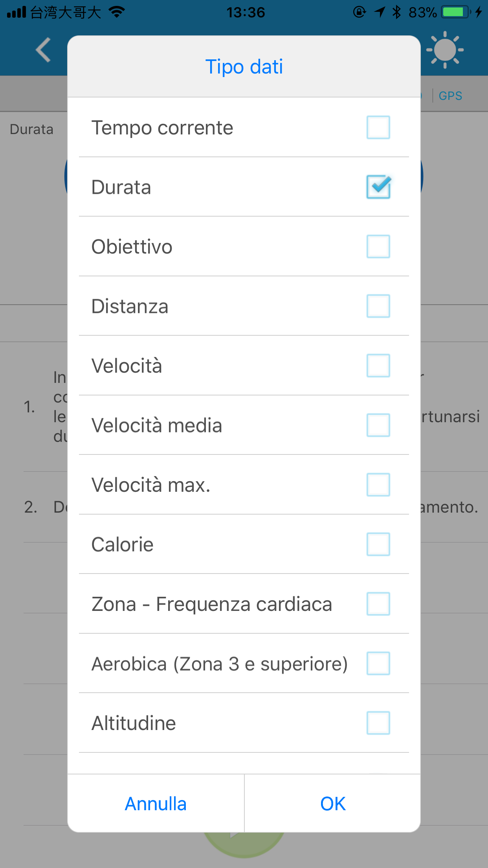This screenshot has width=488, height=868.
Task: Tap the Durata label behind dialog
Action: point(31,129)
